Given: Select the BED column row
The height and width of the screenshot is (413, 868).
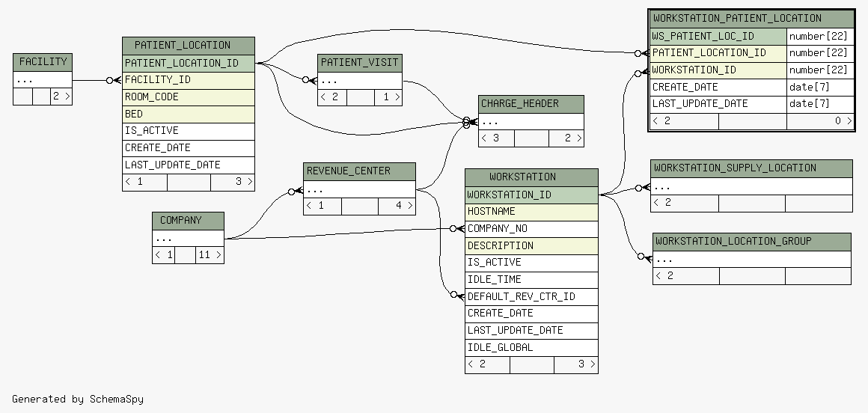Looking at the screenshot, I should (x=189, y=114).
